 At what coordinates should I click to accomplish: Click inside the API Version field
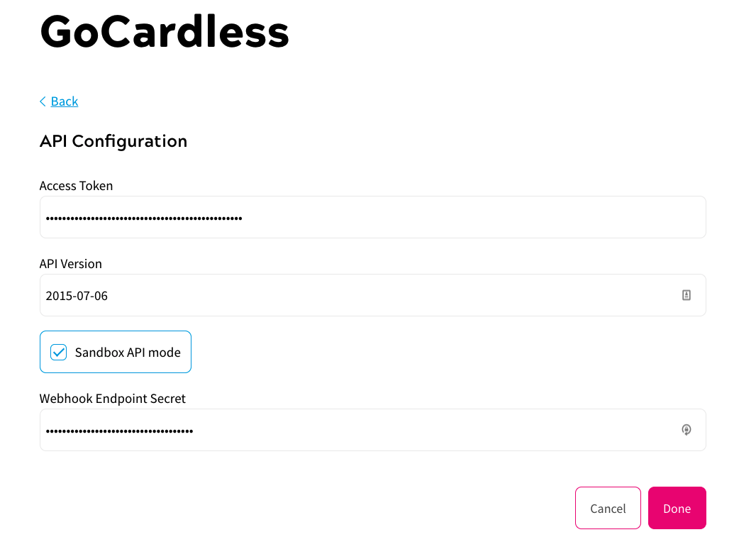[355, 295]
